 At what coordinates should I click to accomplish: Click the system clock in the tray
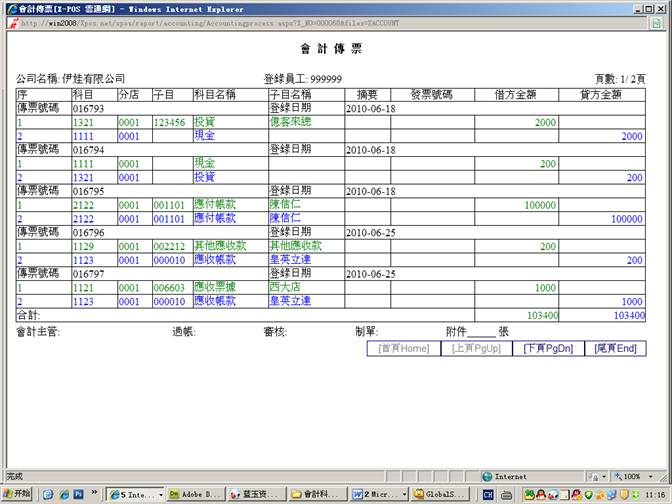click(x=654, y=494)
